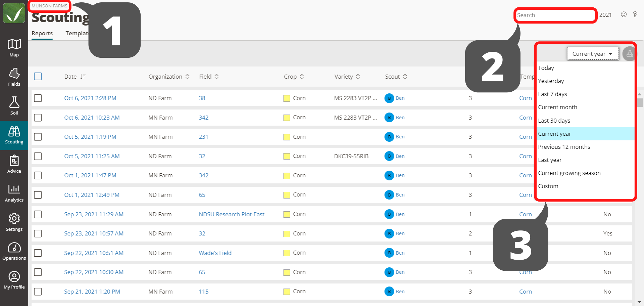Choose Current growing season option

[x=585, y=173]
